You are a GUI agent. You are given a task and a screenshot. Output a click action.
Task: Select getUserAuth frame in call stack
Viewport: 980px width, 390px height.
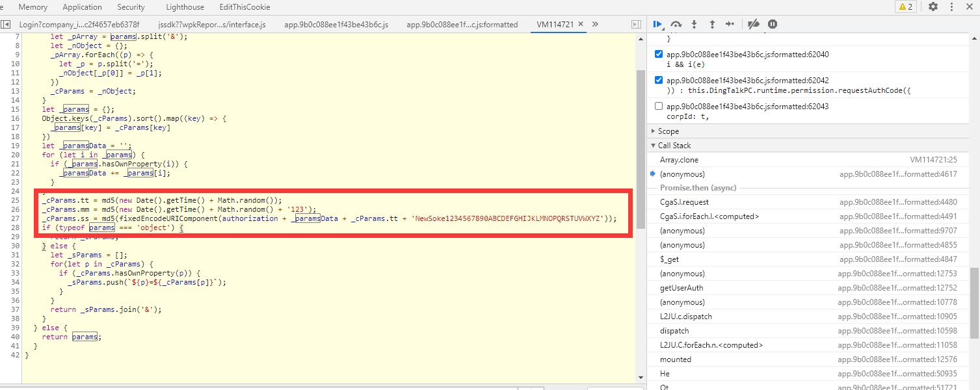click(x=682, y=288)
